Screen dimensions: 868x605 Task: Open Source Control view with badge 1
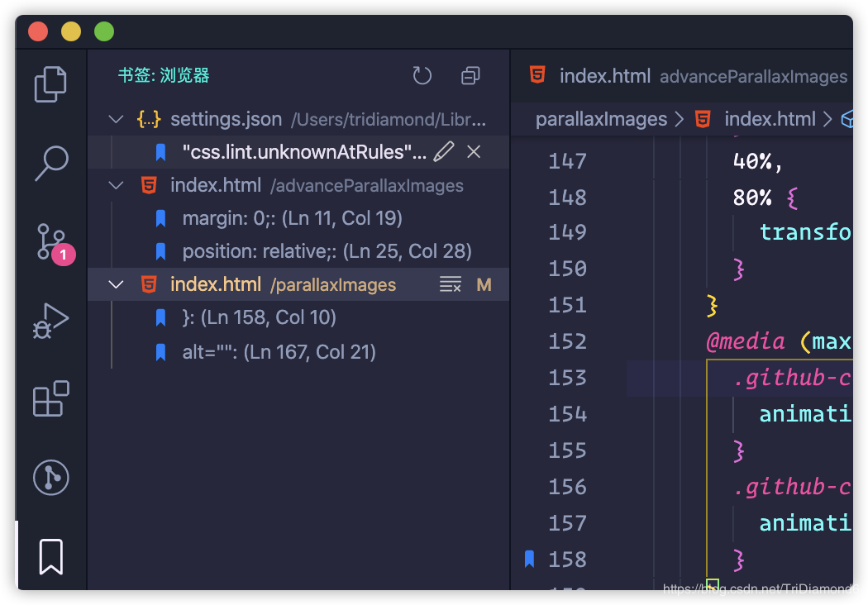(x=55, y=242)
